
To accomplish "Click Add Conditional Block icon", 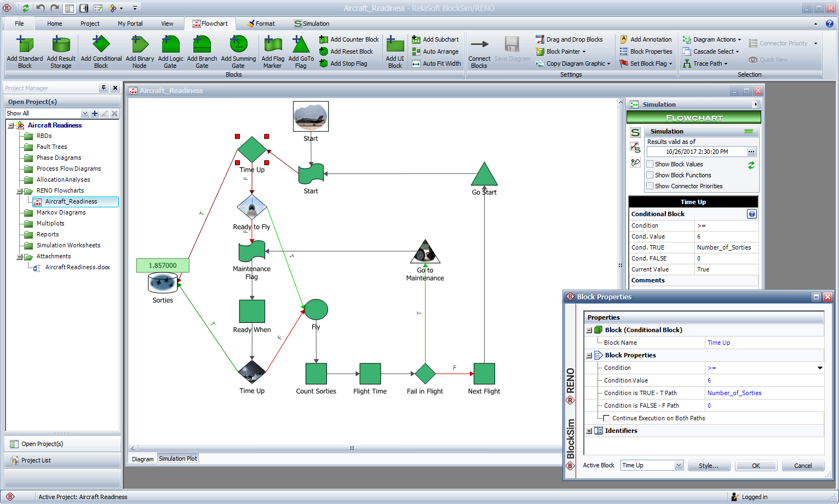I will [101, 45].
